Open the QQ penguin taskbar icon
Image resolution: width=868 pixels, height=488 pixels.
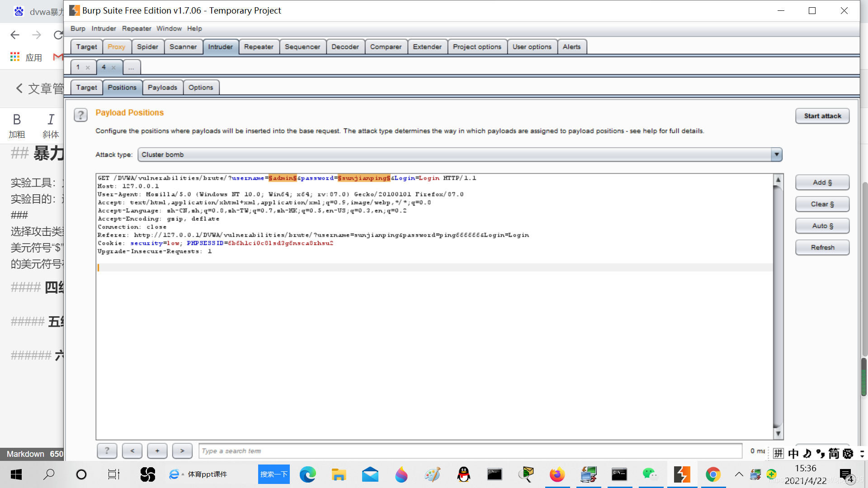(x=464, y=474)
